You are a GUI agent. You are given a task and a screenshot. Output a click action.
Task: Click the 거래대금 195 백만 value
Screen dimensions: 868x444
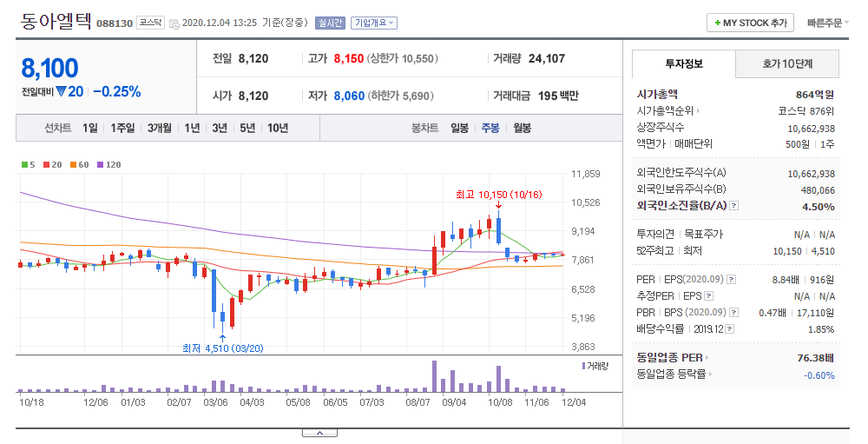558,96
